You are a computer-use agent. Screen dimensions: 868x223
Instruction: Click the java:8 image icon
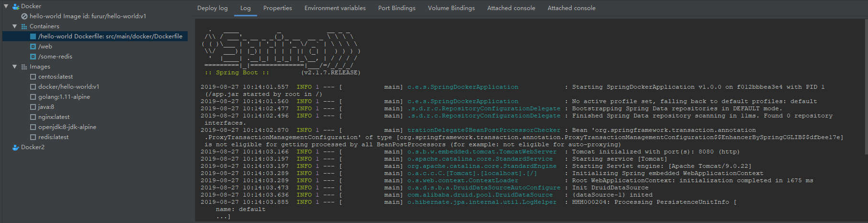(33, 107)
